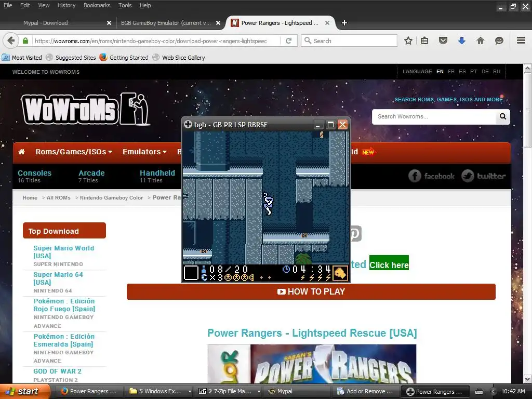Image resolution: width=532 pixels, height=399 pixels.
Task: Expand the 7-Zip taskbar group arrow
Action: point(259,392)
